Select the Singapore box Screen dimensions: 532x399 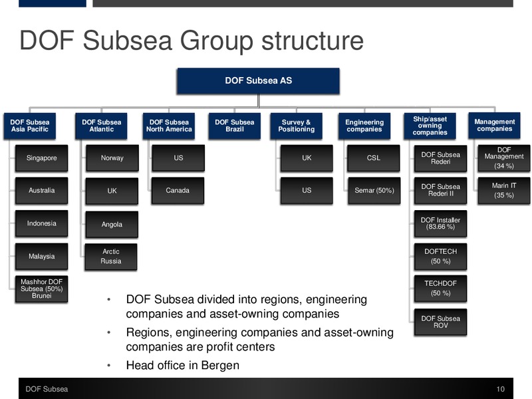coord(42,158)
